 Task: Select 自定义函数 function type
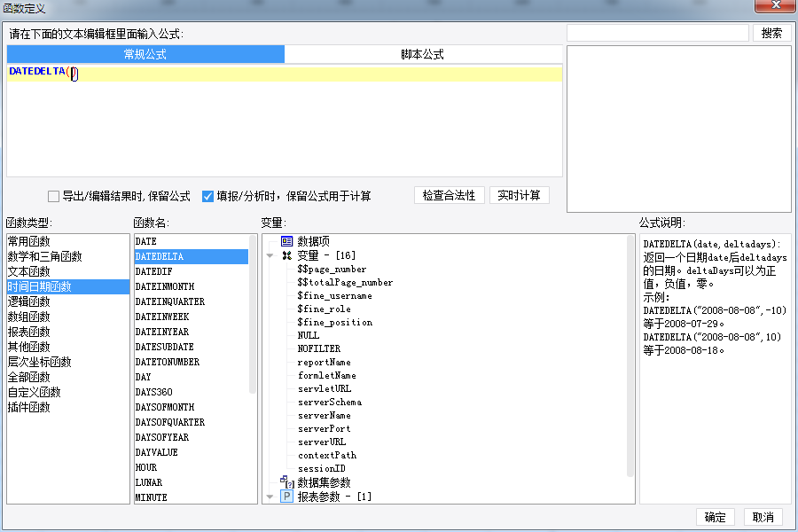point(68,392)
